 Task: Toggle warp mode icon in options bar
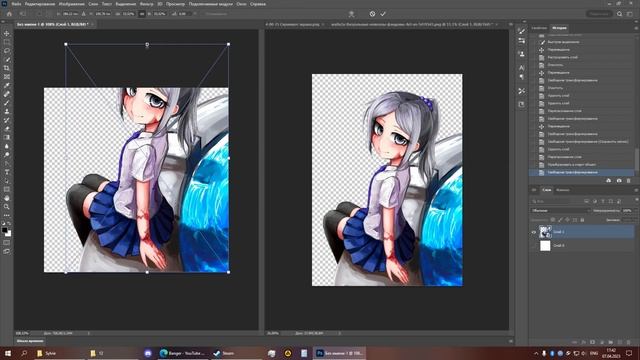(x=351, y=14)
